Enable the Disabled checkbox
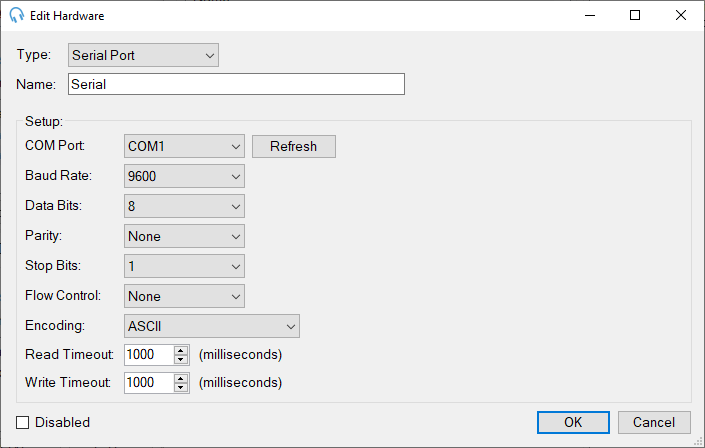This screenshot has width=705, height=448. click(24, 422)
